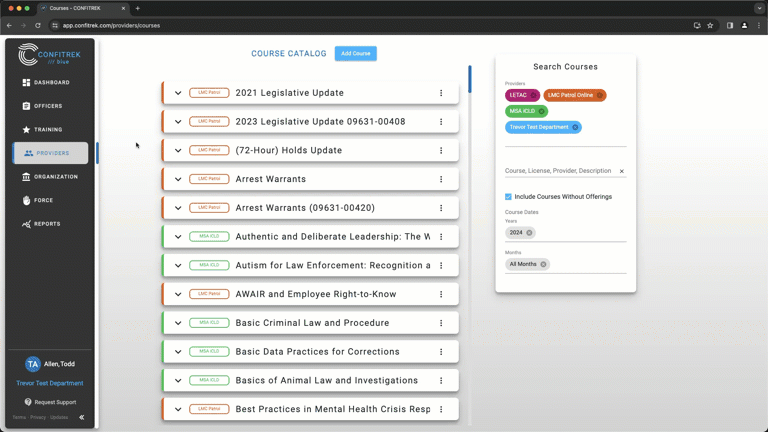
Task: Open options for Basic Criminal Law and Procedure
Action: 441,323
